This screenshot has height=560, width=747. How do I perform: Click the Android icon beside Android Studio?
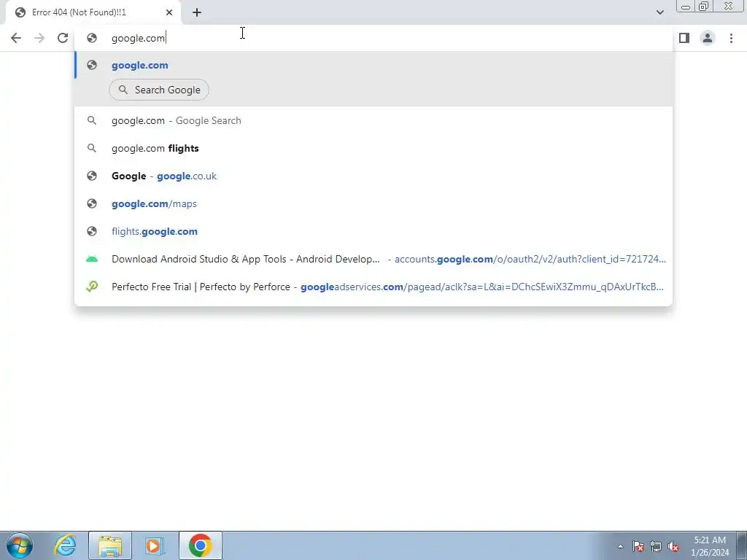click(x=92, y=259)
